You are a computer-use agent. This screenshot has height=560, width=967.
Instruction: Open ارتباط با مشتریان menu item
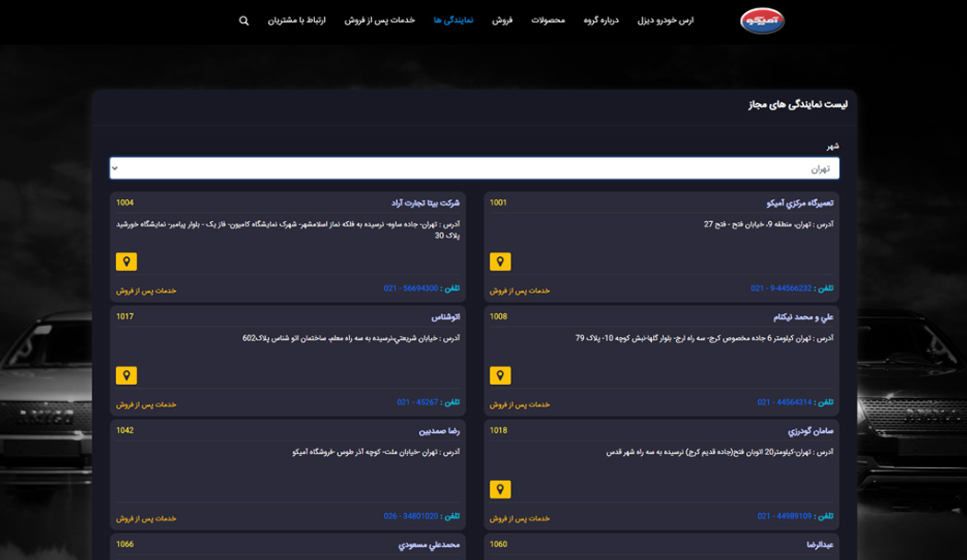297,20
